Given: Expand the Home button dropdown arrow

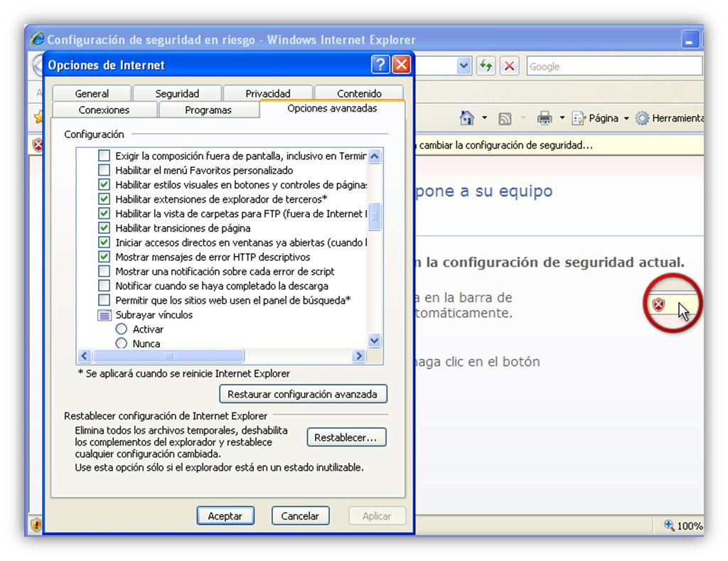Looking at the screenshot, I should 484,118.
